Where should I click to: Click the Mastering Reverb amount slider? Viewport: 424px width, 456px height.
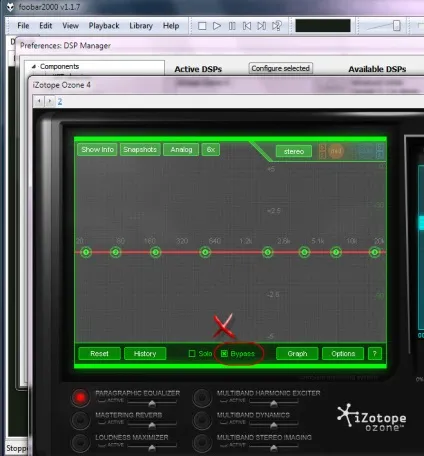pyautogui.click(x=152, y=425)
